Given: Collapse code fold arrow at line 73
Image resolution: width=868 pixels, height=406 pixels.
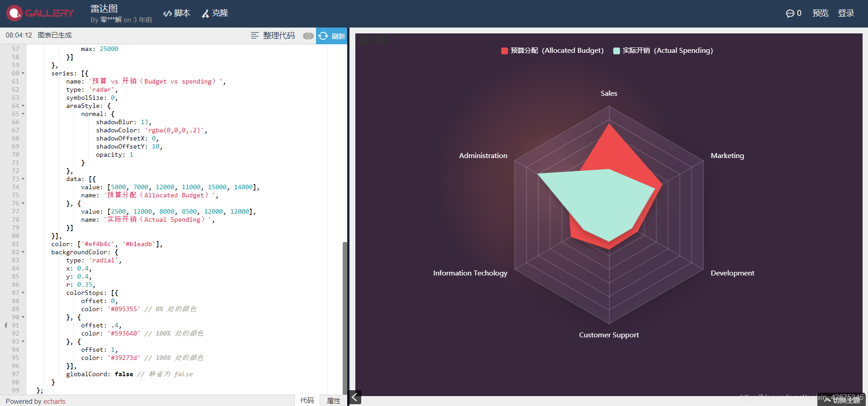Looking at the screenshot, I should pyautogui.click(x=23, y=179).
